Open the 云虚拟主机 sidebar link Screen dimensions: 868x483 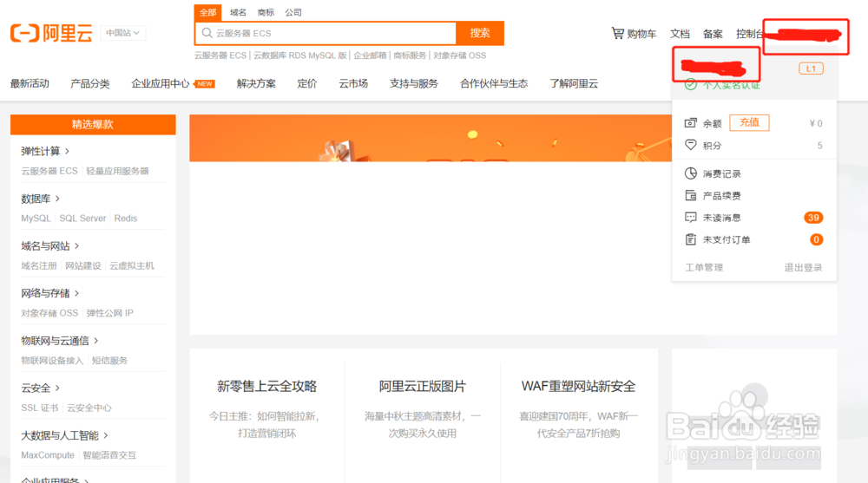[132, 265]
